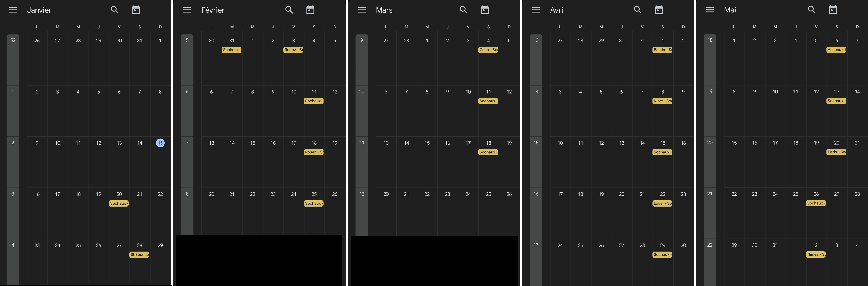Open the Mai month title
Viewport: 868px width, 286px height.
pos(730,10)
